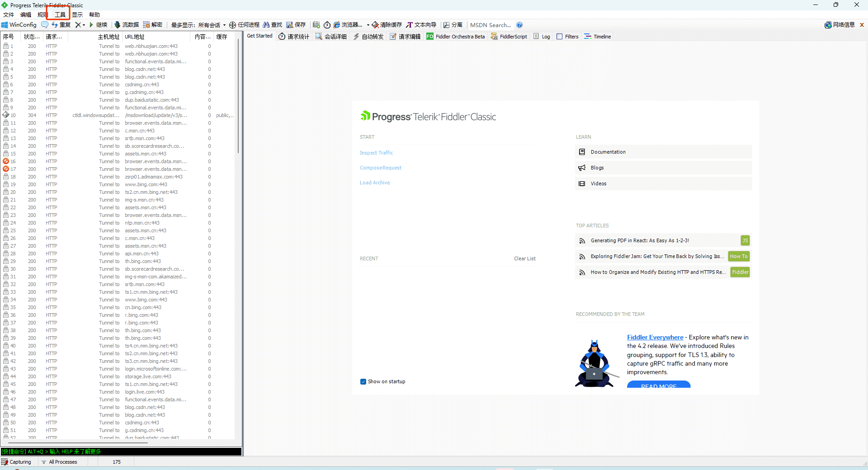
Task: Click the blue help question mark icon
Action: 519,25
